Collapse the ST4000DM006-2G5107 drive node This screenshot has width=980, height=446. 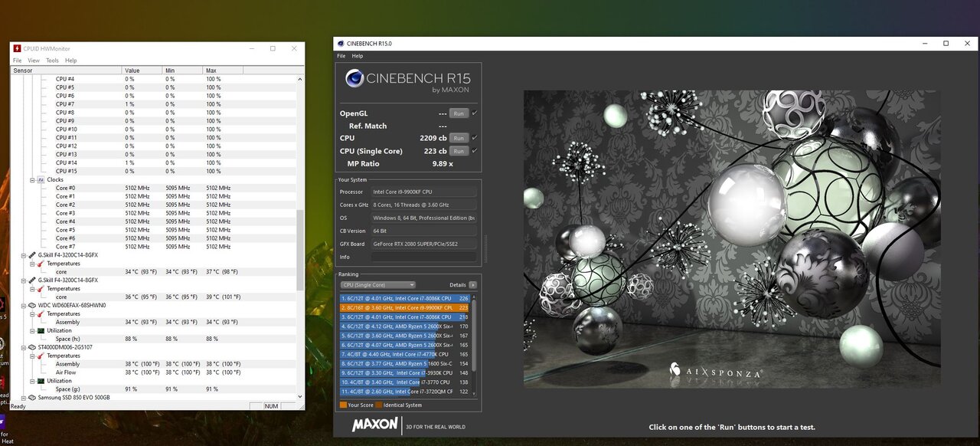[24, 347]
